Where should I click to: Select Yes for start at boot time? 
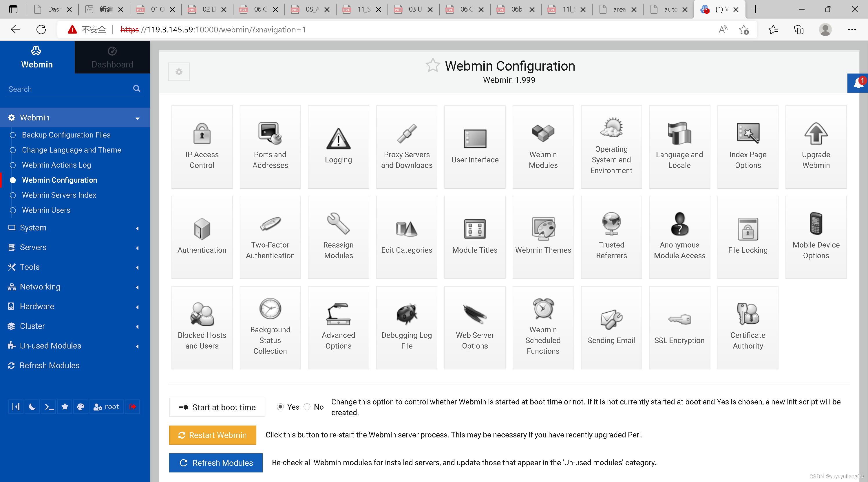click(280, 407)
